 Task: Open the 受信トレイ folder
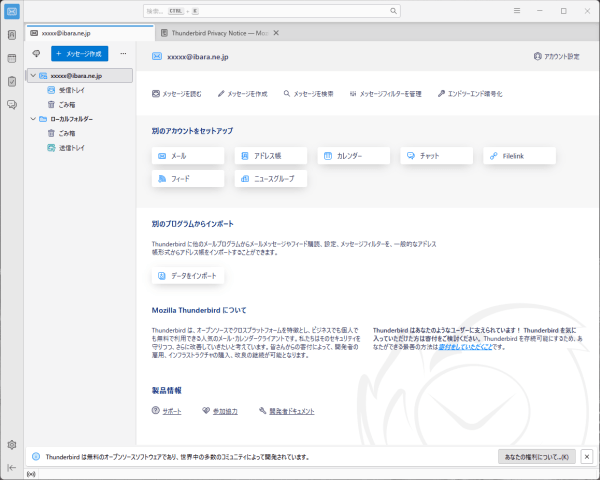[x=80, y=90]
